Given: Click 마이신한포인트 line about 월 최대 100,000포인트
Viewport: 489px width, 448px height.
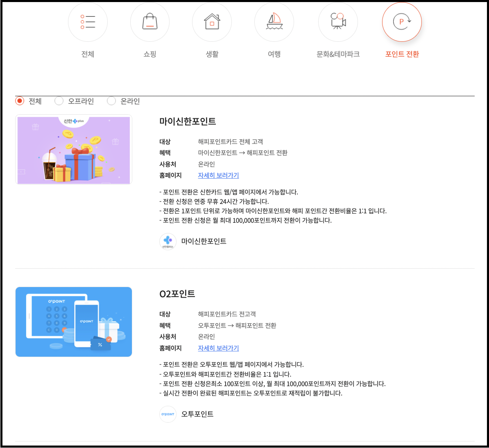Looking at the screenshot, I should click(245, 220).
